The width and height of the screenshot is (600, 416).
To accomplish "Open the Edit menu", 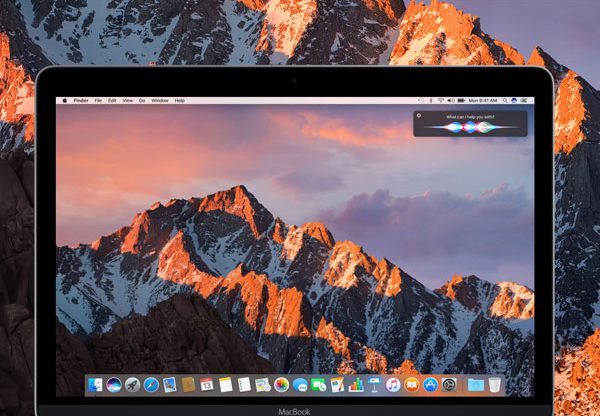I will point(112,101).
